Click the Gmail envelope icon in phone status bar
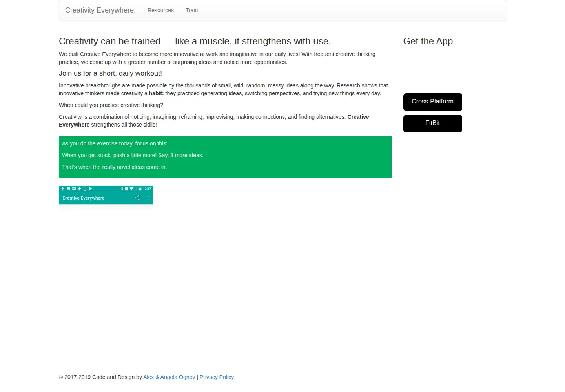The image size is (565, 392). 74,189
